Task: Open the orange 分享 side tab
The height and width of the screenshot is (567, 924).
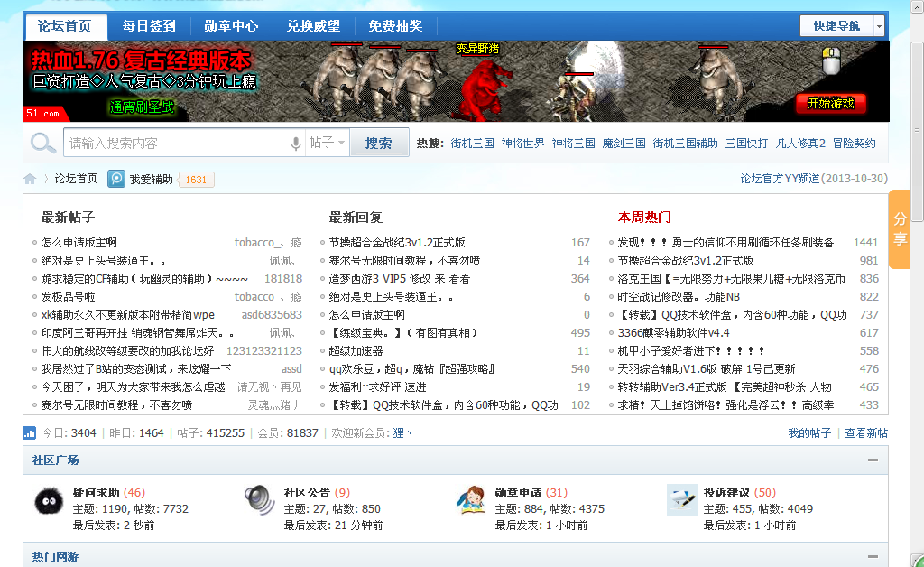Action: (900, 229)
